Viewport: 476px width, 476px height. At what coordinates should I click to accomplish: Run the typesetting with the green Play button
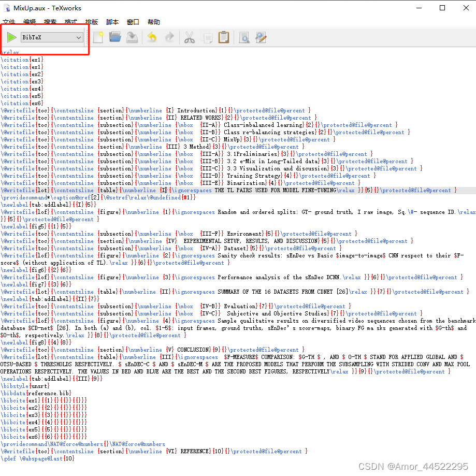click(x=11, y=37)
